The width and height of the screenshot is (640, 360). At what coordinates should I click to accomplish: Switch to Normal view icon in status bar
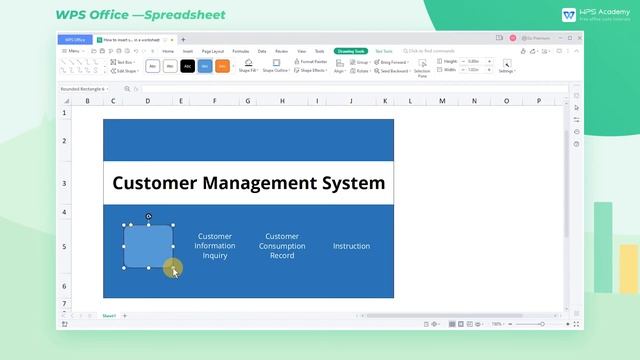452,324
